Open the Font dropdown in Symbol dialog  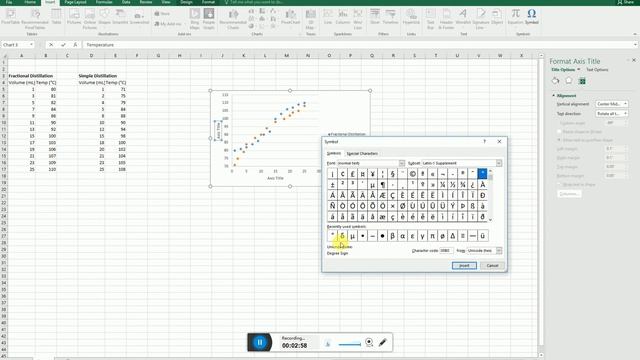click(x=402, y=163)
